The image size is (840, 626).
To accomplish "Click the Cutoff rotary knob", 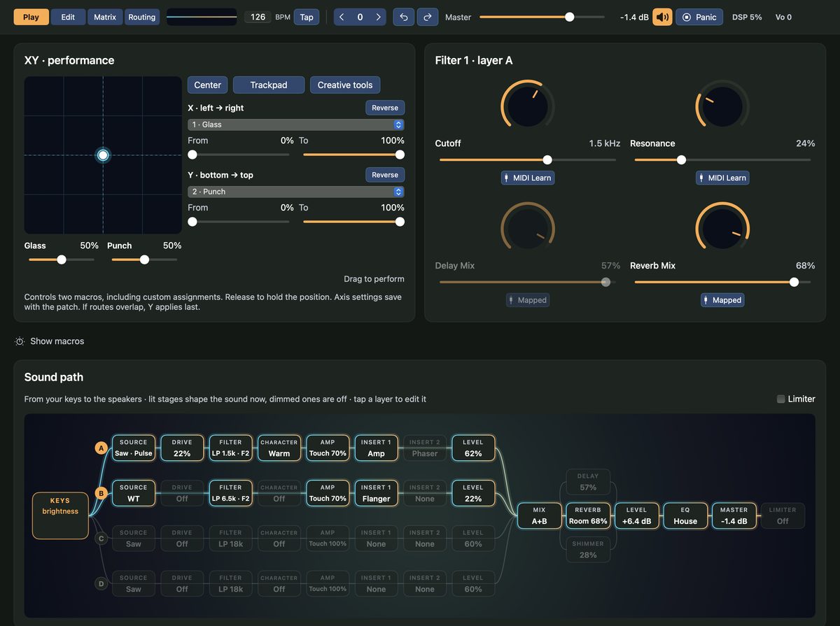I will pos(528,106).
